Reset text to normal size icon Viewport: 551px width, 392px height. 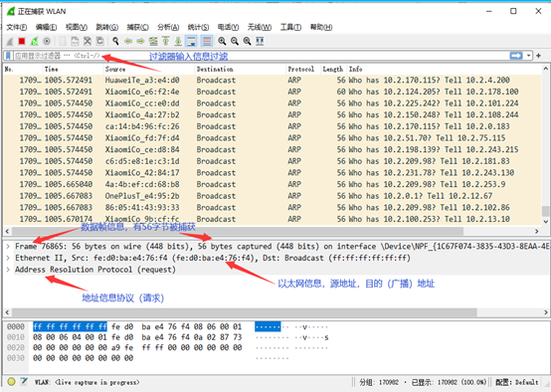247,42
